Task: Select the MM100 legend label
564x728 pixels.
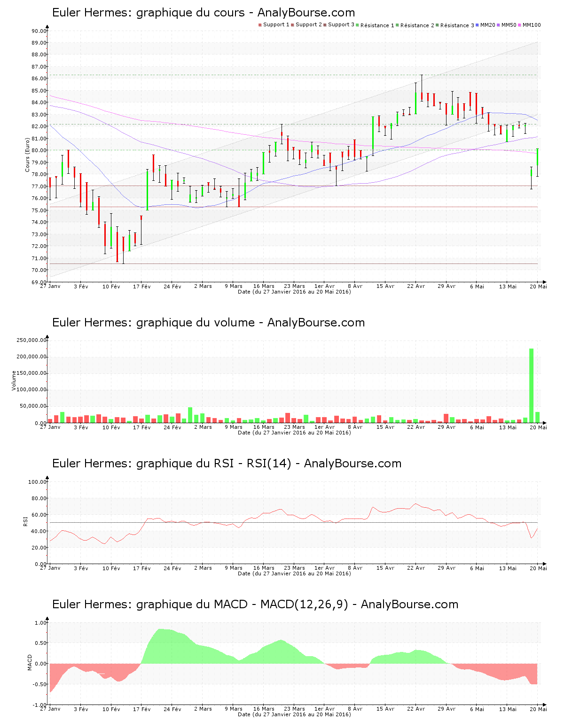Action: pyautogui.click(x=532, y=25)
